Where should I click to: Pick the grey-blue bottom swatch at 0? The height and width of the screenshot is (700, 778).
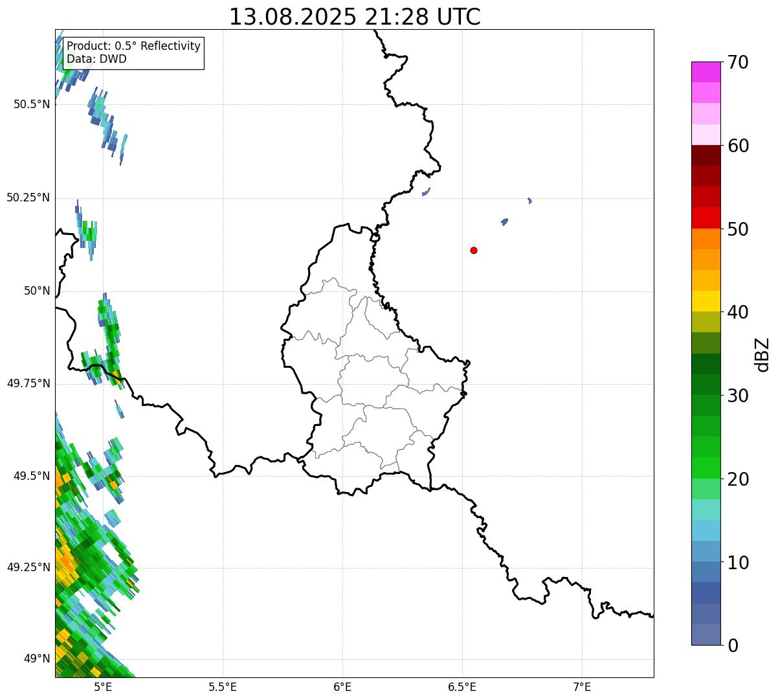tap(706, 635)
